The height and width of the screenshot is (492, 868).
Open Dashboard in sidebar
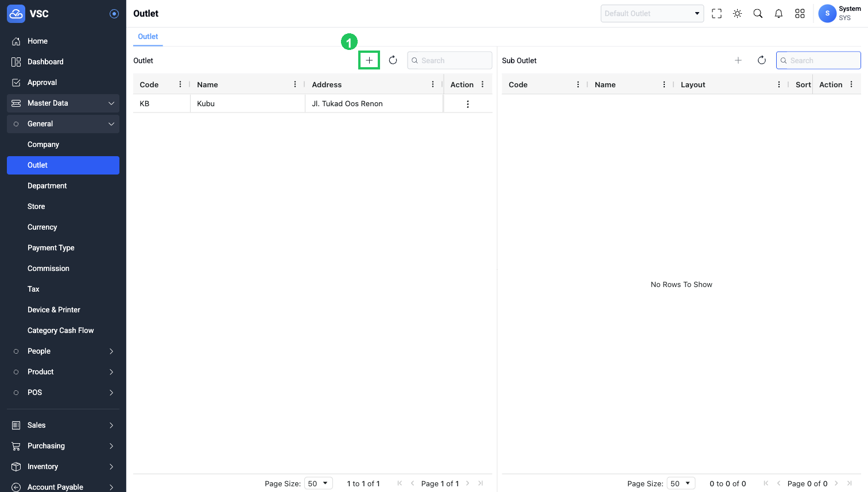tap(63, 62)
